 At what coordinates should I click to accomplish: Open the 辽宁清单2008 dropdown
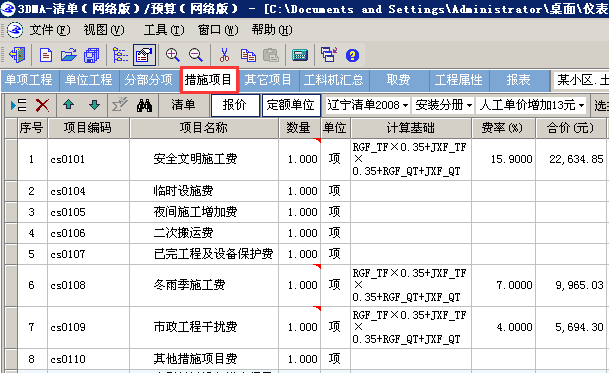point(367,105)
